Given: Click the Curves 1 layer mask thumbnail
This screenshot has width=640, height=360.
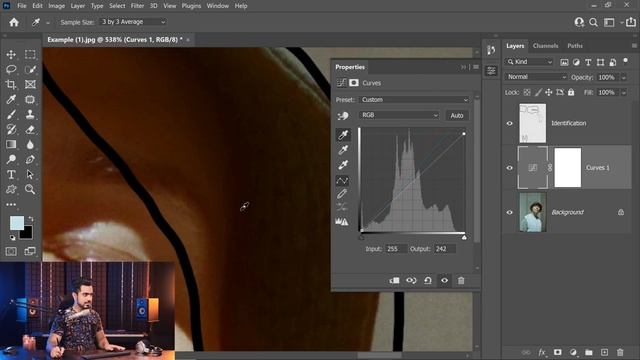Looking at the screenshot, I should [x=567, y=168].
